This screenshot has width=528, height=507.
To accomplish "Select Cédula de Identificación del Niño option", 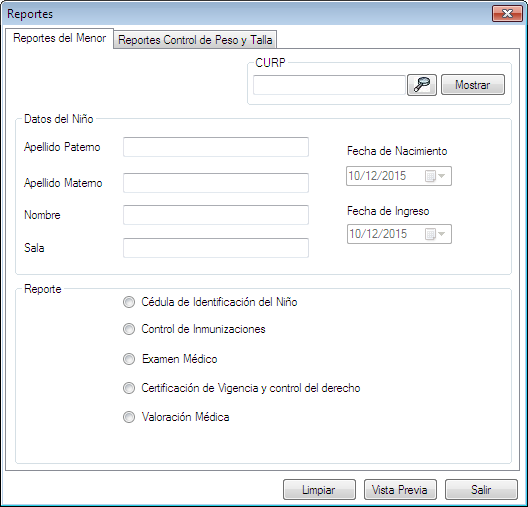I will [129, 302].
